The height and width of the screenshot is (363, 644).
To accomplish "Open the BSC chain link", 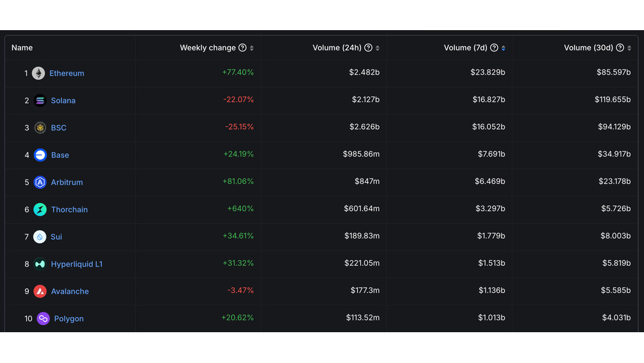I will 59,128.
